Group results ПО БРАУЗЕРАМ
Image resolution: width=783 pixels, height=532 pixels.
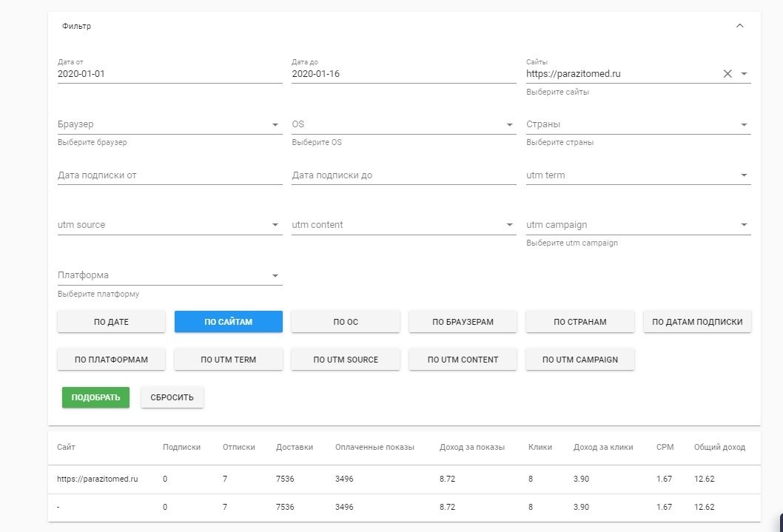coord(463,322)
